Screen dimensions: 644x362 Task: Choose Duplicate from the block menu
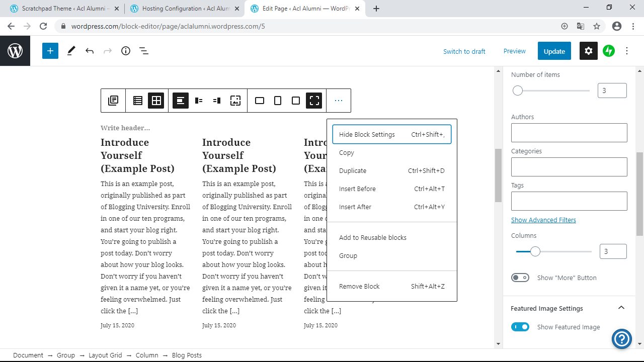[x=353, y=170]
